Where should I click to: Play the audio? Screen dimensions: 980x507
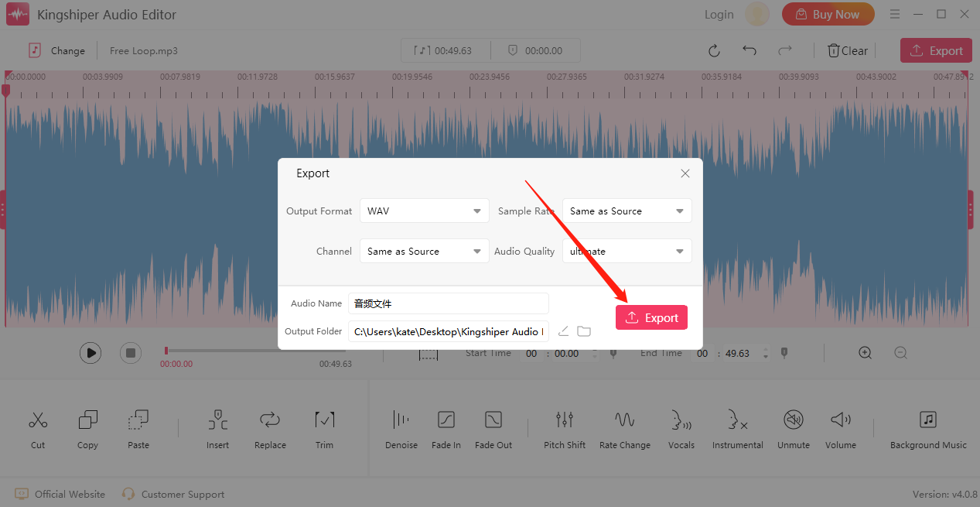coord(90,353)
